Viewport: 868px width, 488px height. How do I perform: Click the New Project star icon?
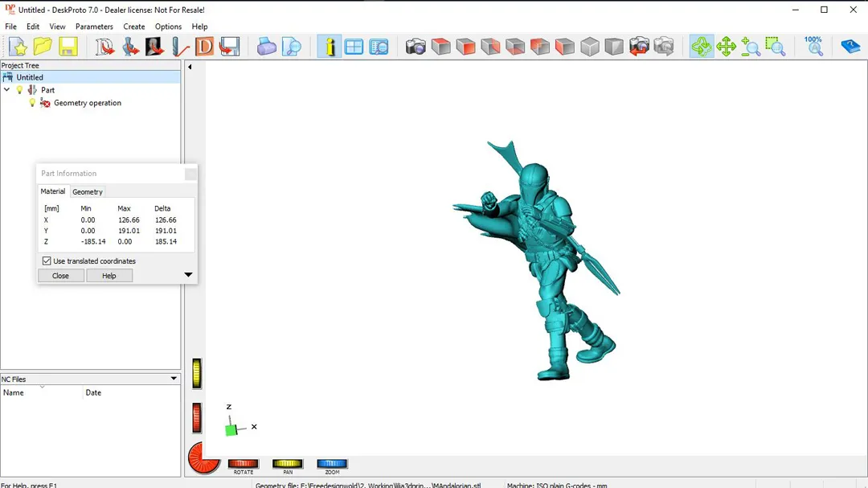pyautogui.click(x=18, y=47)
